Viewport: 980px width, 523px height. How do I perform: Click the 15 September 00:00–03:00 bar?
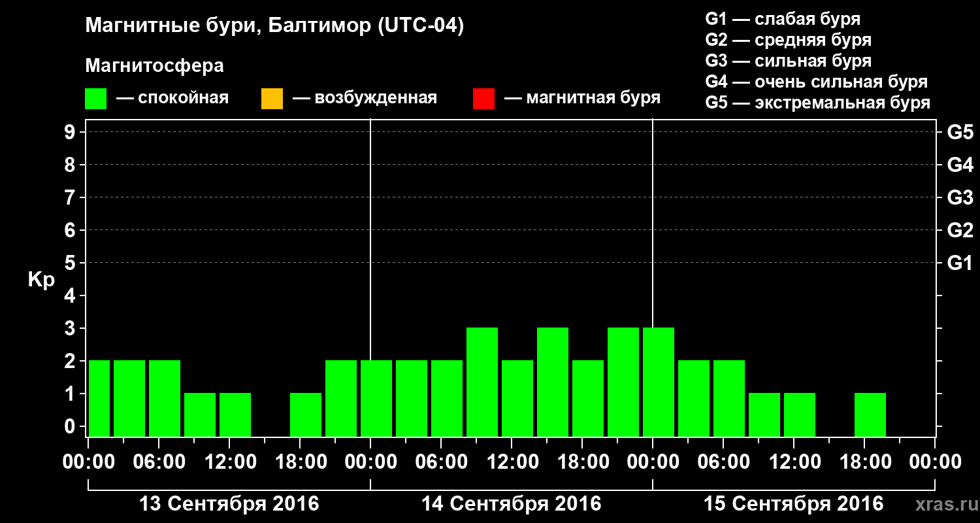[659, 382]
